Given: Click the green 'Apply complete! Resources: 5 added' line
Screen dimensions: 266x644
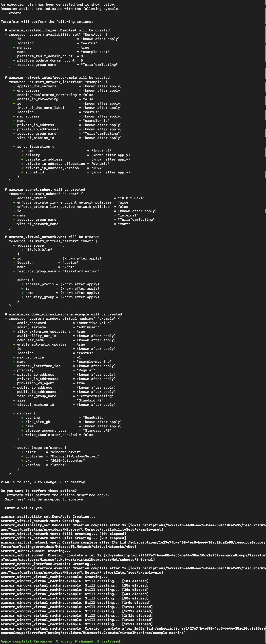Looking at the screenshot, I should (x=61, y=642).
